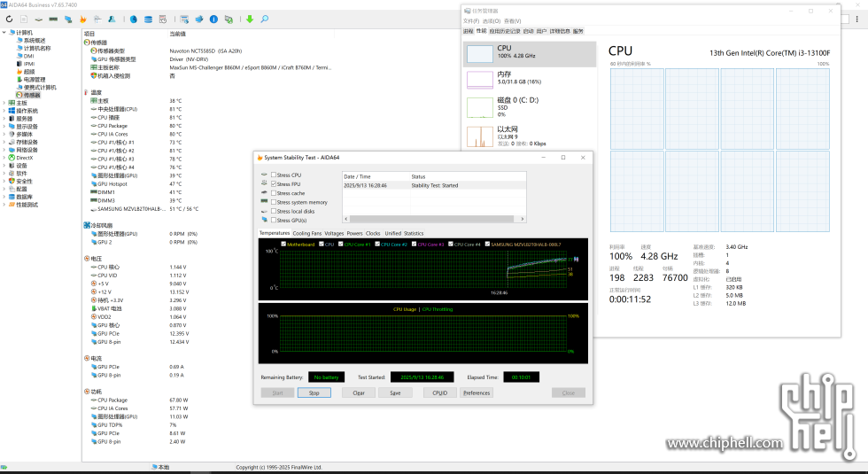Open the Statistics tab
This screenshot has height=474, width=868.
(414, 233)
